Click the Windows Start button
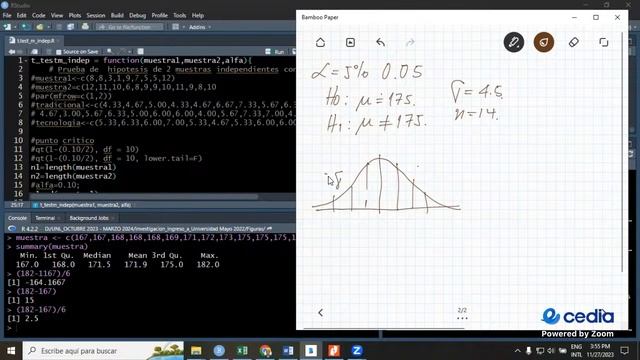 (11, 351)
